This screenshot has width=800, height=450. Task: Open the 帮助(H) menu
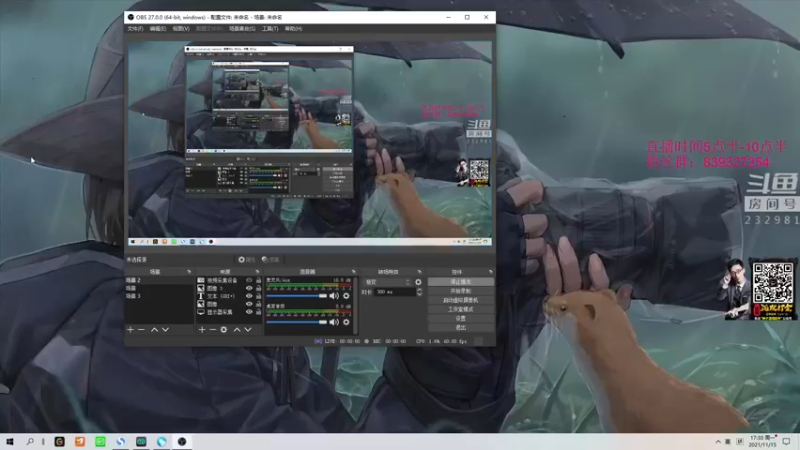(293, 29)
